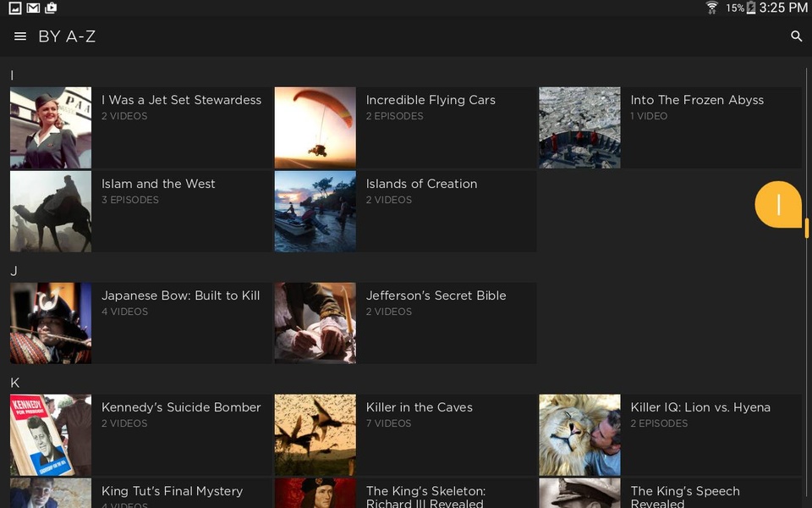Open Killer in the Caves bats thumbnail
The width and height of the screenshot is (812, 508).
tap(315, 435)
